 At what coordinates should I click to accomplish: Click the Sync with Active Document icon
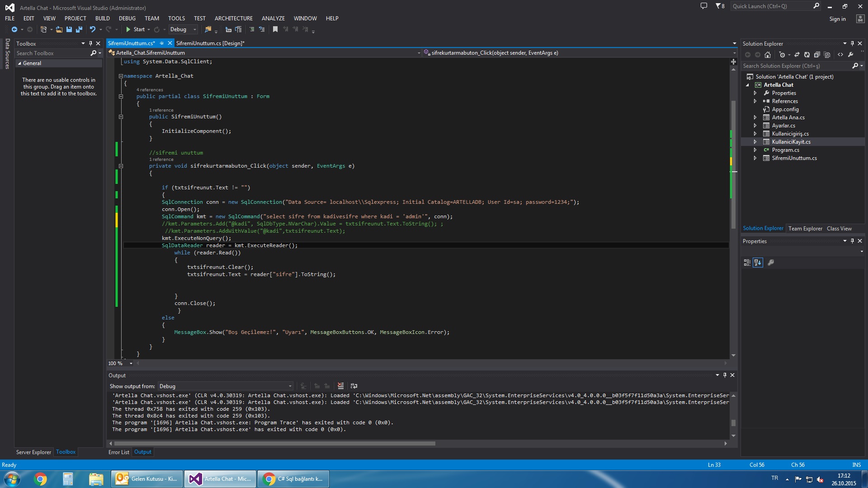(797, 55)
